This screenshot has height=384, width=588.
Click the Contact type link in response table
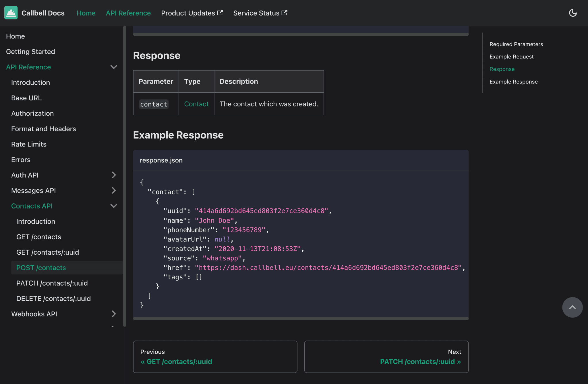196,104
